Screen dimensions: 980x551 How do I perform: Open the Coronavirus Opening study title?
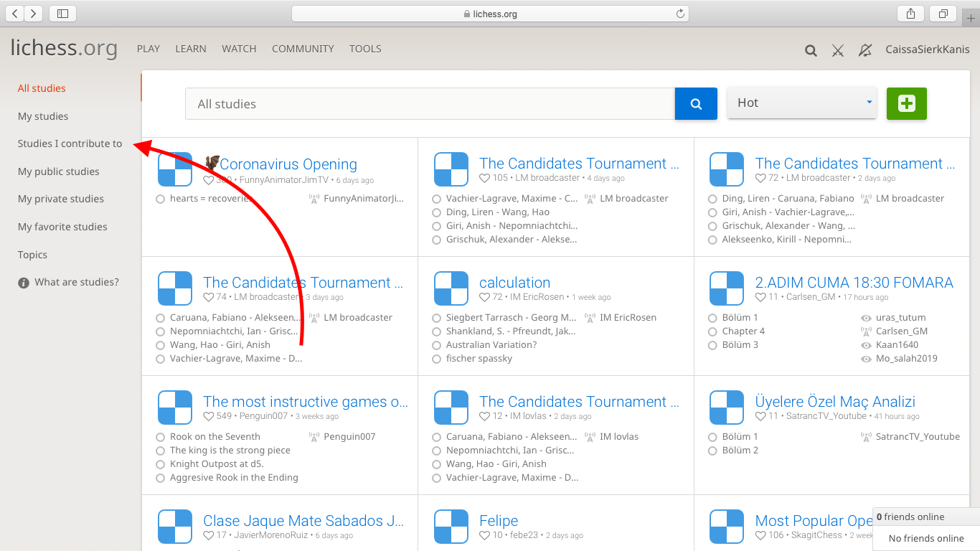pos(281,164)
